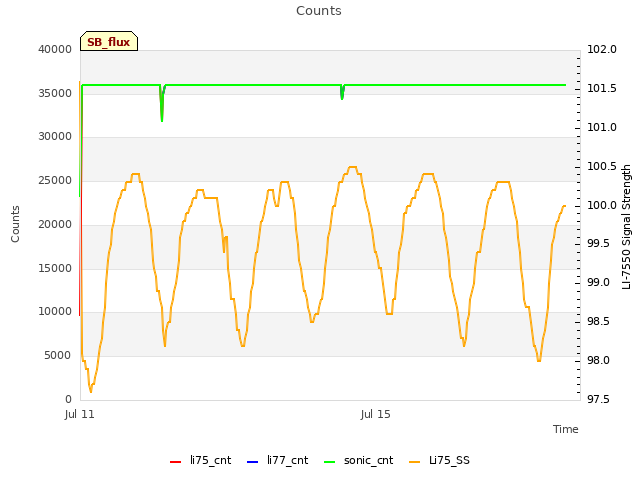The height and width of the screenshot is (480, 640).
Task: Click the blue li77_cnt legend swatch
Action: click(x=253, y=462)
